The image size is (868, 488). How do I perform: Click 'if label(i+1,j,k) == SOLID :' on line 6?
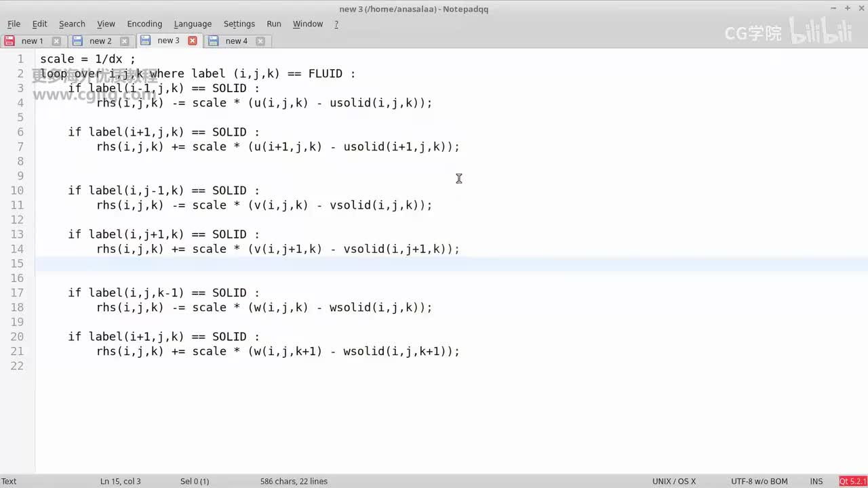click(163, 132)
